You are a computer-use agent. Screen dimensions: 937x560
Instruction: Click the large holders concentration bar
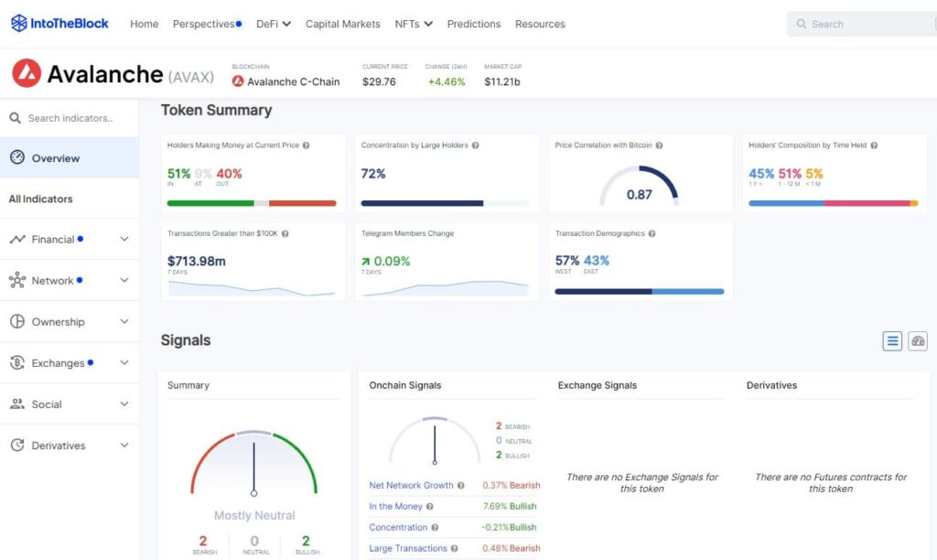(446, 203)
